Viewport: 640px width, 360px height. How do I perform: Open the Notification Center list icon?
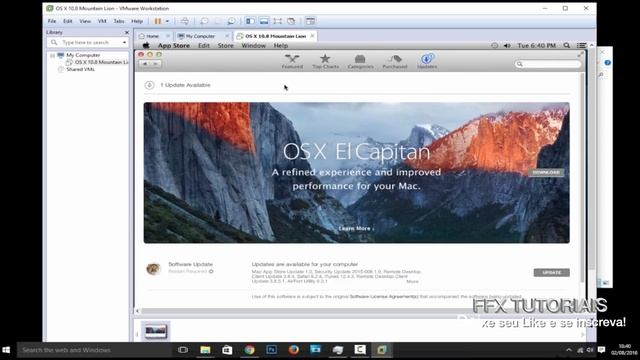coord(581,46)
